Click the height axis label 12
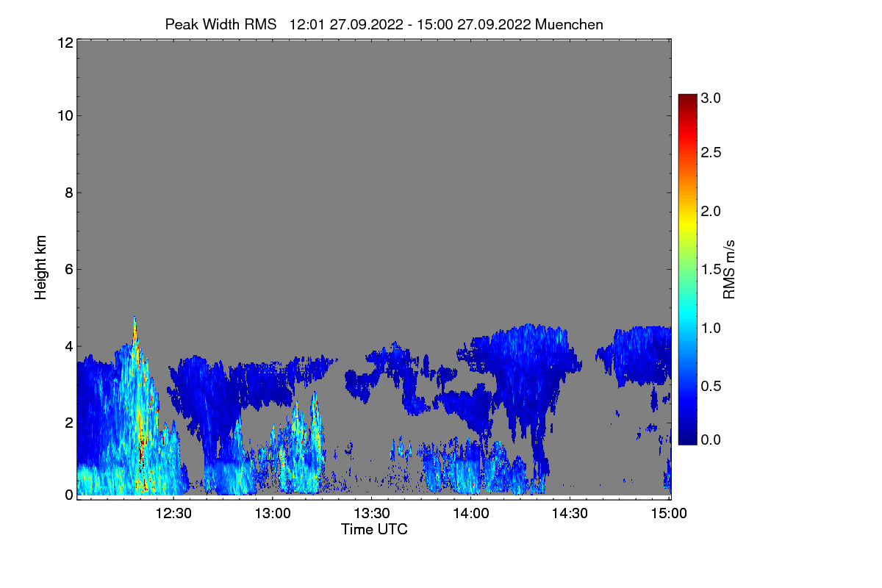882x588 pixels. coord(64,43)
